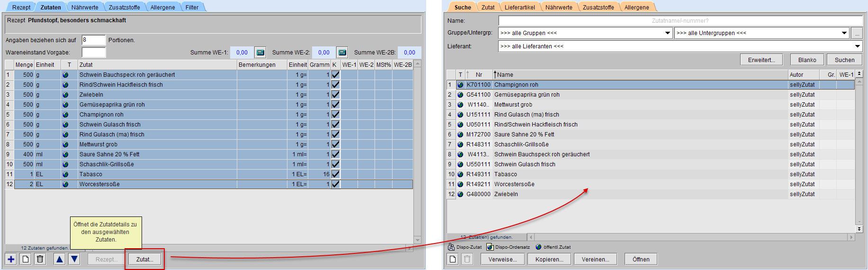Click the double-arrow up icon above result list scrollbar

pyautogui.click(x=859, y=74)
